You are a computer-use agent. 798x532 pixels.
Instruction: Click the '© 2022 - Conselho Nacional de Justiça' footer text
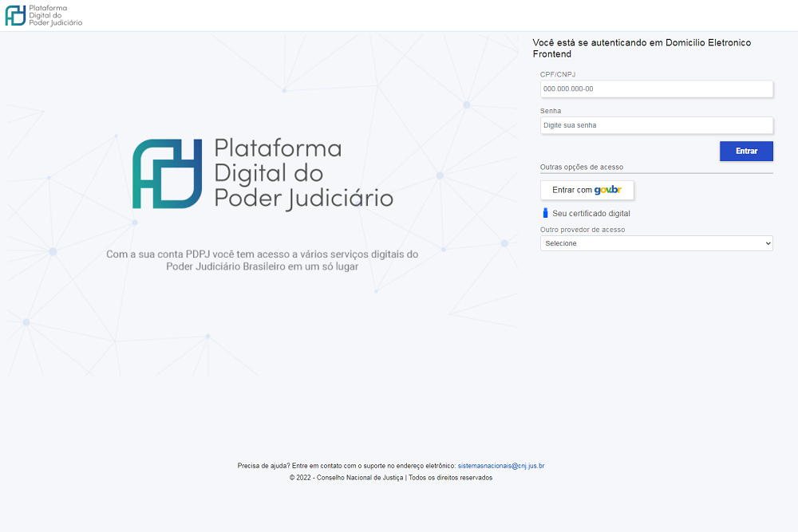(391, 478)
